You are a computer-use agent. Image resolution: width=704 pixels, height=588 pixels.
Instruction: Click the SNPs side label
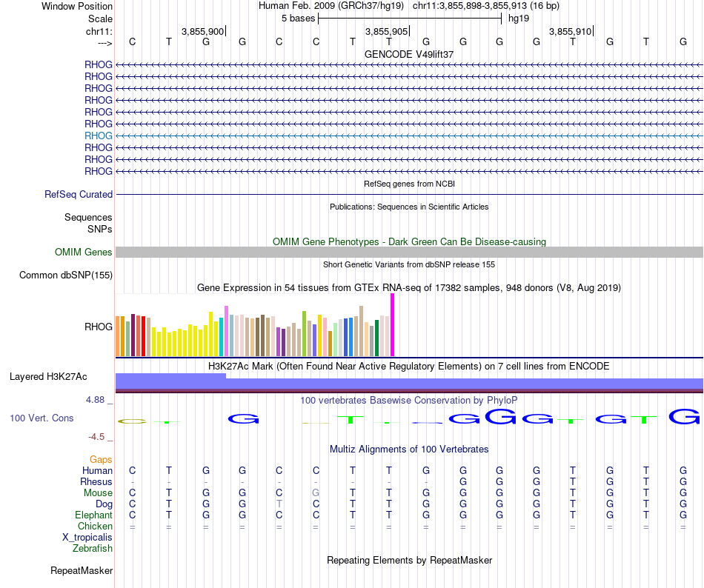pos(100,229)
